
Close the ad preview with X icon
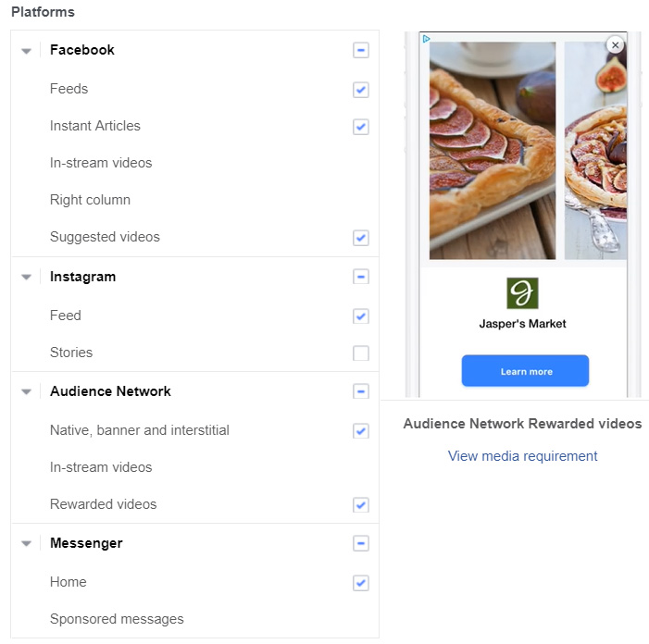(x=615, y=44)
